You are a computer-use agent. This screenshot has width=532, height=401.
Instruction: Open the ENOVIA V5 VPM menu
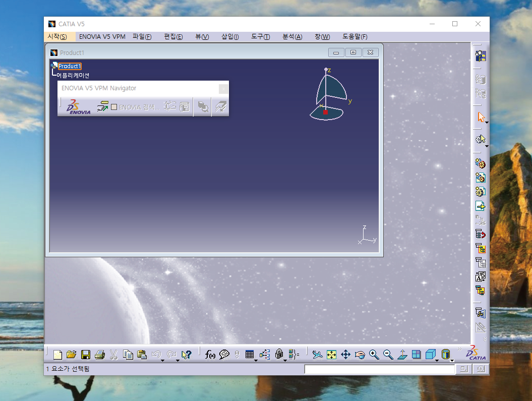click(102, 37)
